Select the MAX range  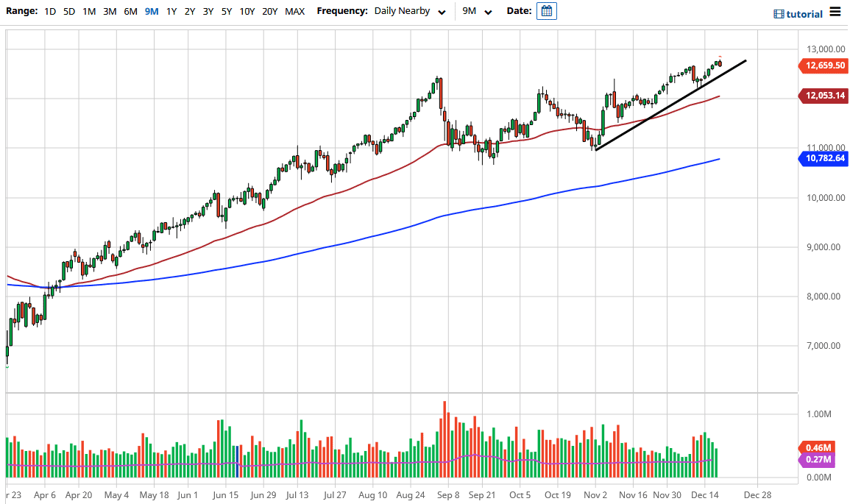pyautogui.click(x=295, y=11)
